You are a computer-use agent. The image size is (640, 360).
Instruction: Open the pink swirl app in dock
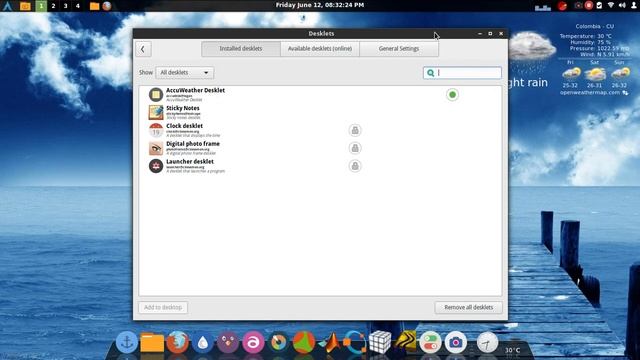pos(253,342)
